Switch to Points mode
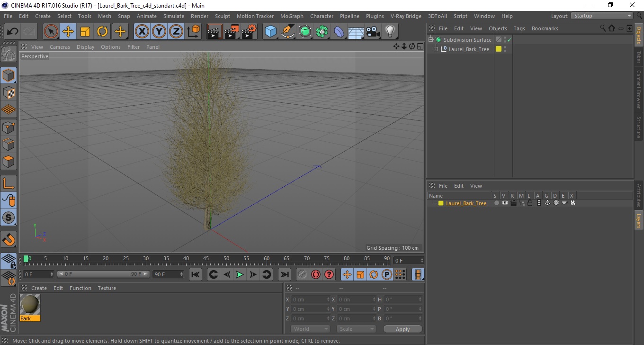 (9, 127)
